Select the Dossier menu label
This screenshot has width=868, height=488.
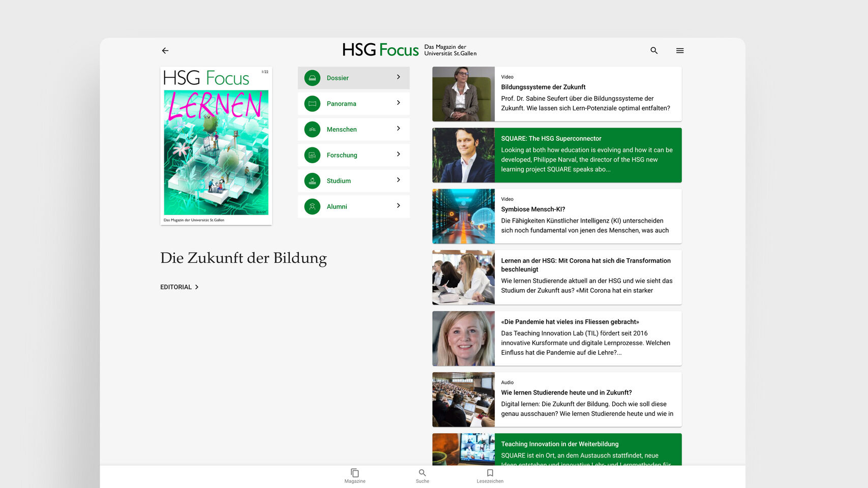(x=338, y=78)
